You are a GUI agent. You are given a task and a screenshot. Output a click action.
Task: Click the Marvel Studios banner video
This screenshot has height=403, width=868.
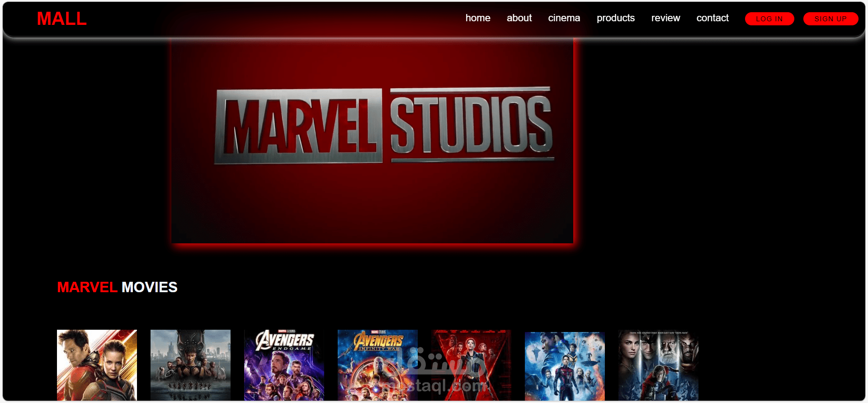(373, 141)
